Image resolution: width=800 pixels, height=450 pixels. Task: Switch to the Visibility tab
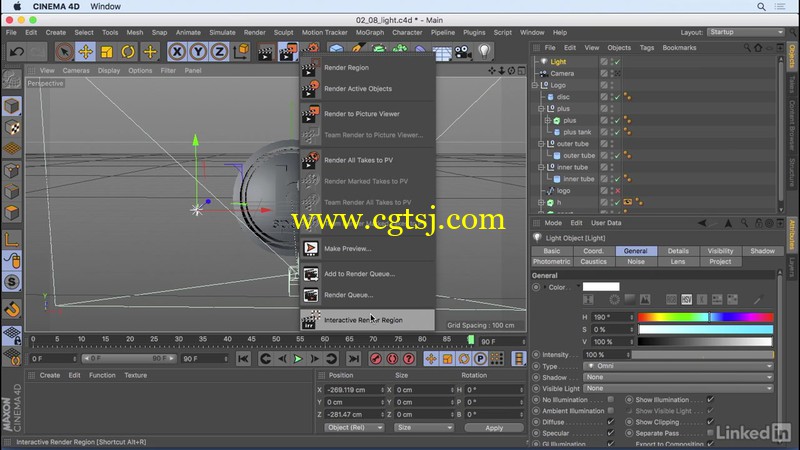720,251
